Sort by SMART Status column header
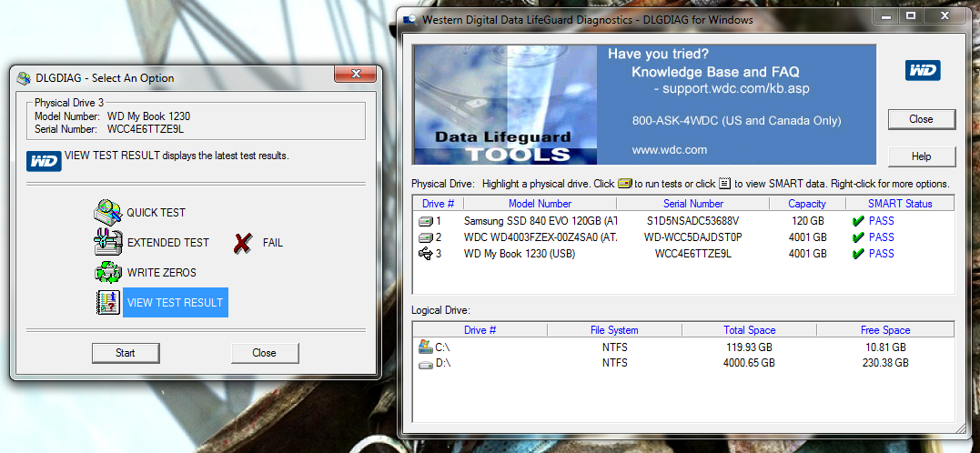The image size is (980, 453). (900, 204)
